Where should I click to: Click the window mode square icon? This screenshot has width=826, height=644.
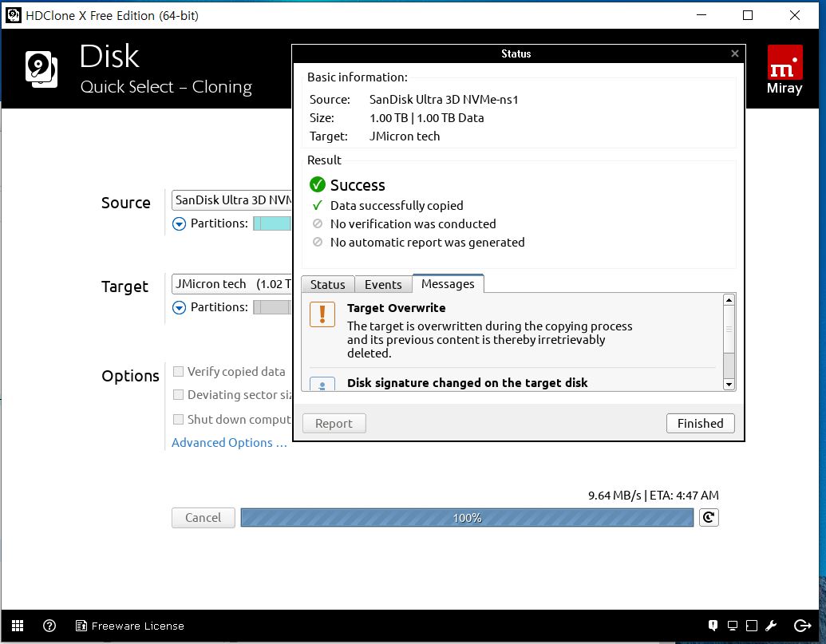tap(752, 626)
